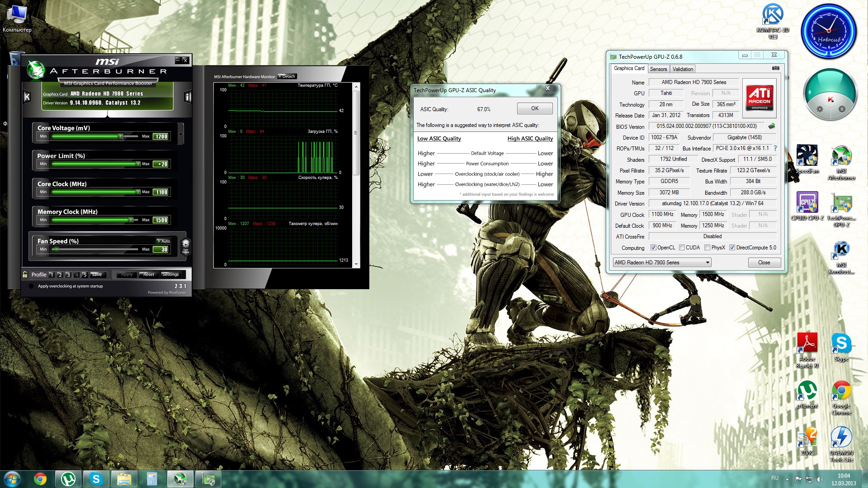Open the AMD Radeon HD 7900 dropdown

click(x=708, y=263)
